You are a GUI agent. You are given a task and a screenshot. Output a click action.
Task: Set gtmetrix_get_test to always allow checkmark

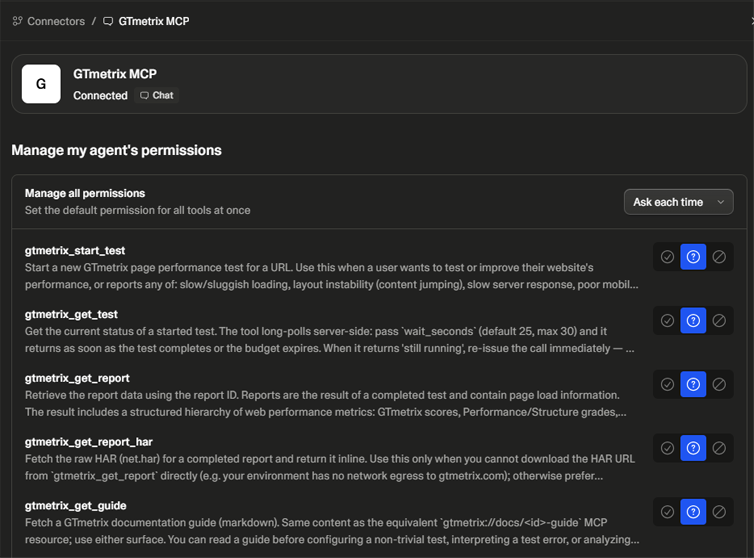(x=667, y=320)
